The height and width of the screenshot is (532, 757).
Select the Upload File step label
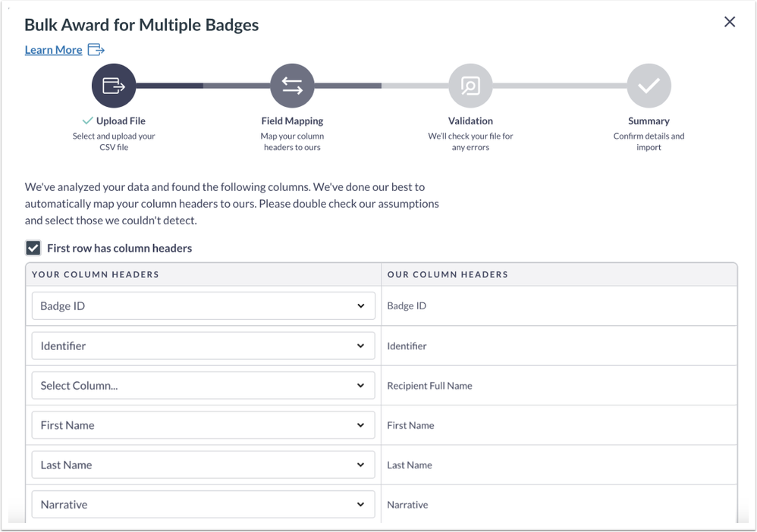[120, 121]
